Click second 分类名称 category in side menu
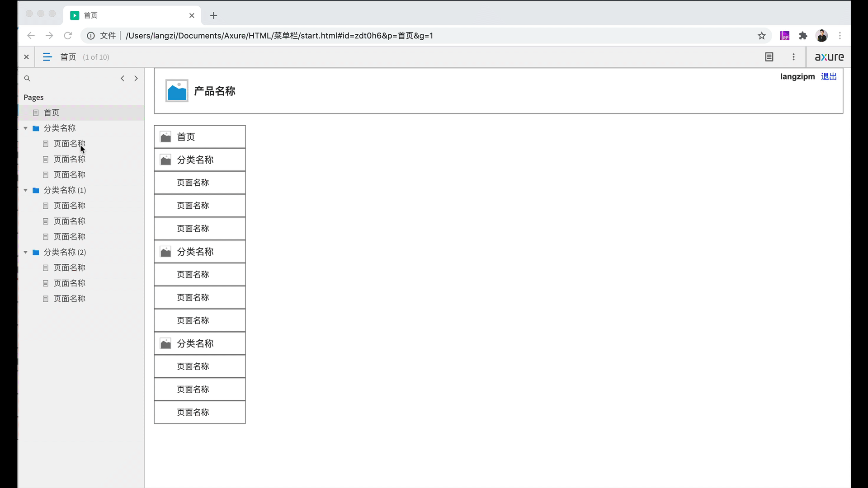 coord(200,252)
